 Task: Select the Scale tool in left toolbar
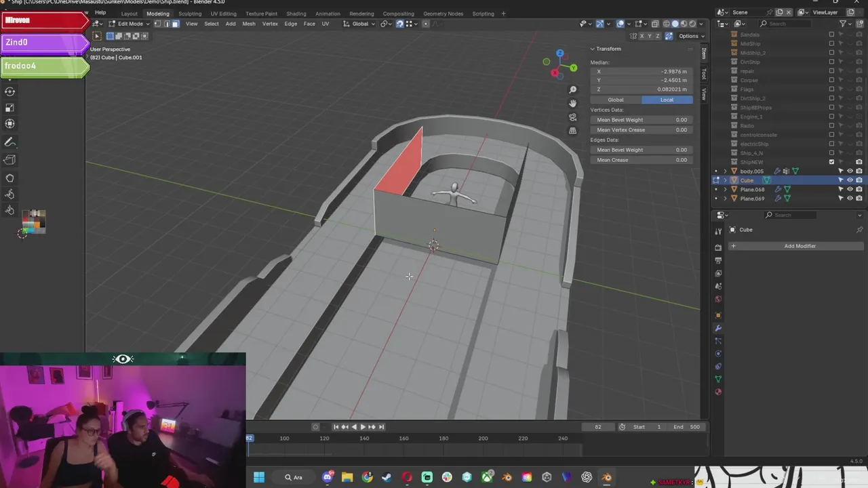click(x=10, y=108)
